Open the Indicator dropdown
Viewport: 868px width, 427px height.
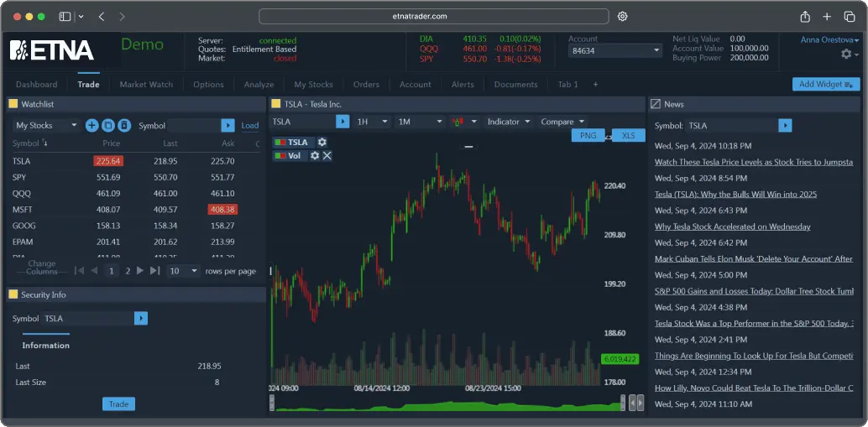[509, 122]
